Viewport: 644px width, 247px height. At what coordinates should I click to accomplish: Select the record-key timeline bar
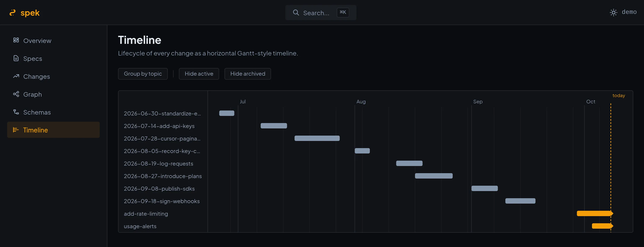(362, 151)
